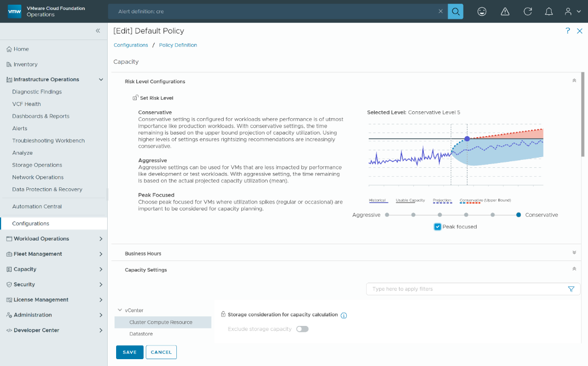Expand the Business Hours section
The image size is (588, 366).
(574, 252)
